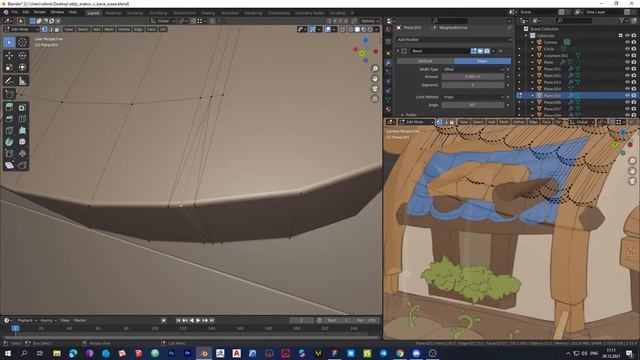The image size is (640, 360).
Task: Open the Modifier properties wrench tab
Action: click(x=388, y=63)
